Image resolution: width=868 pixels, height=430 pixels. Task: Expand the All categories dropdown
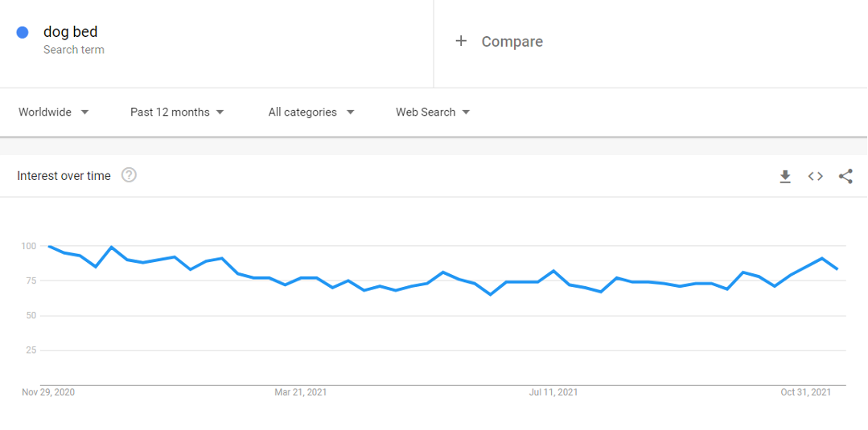(x=311, y=113)
